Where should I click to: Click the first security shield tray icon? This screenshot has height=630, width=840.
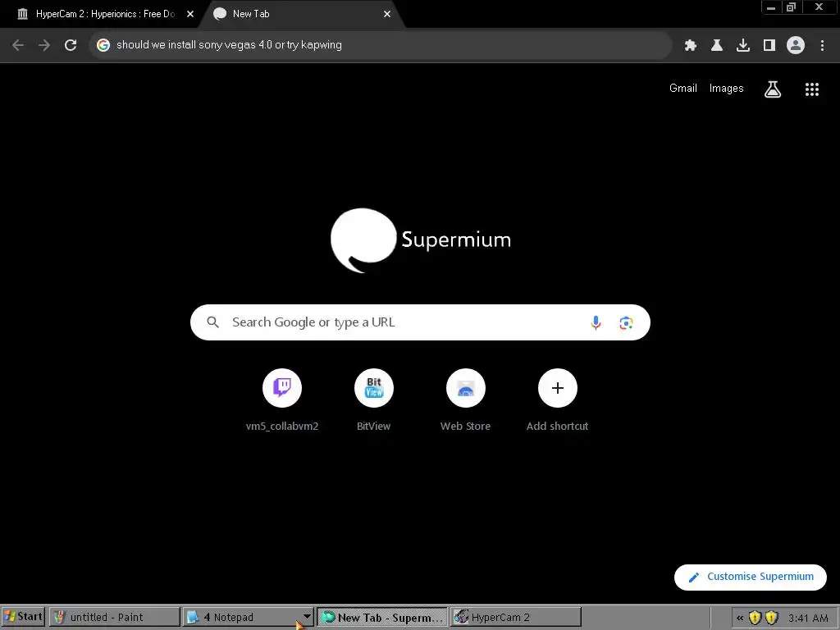pyautogui.click(x=756, y=618)
